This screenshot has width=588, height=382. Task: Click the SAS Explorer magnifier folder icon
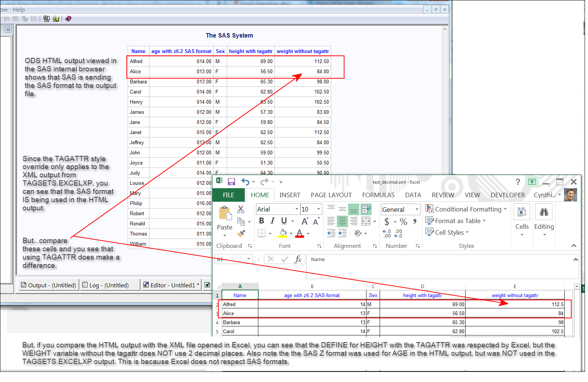(x=56, y=19)
